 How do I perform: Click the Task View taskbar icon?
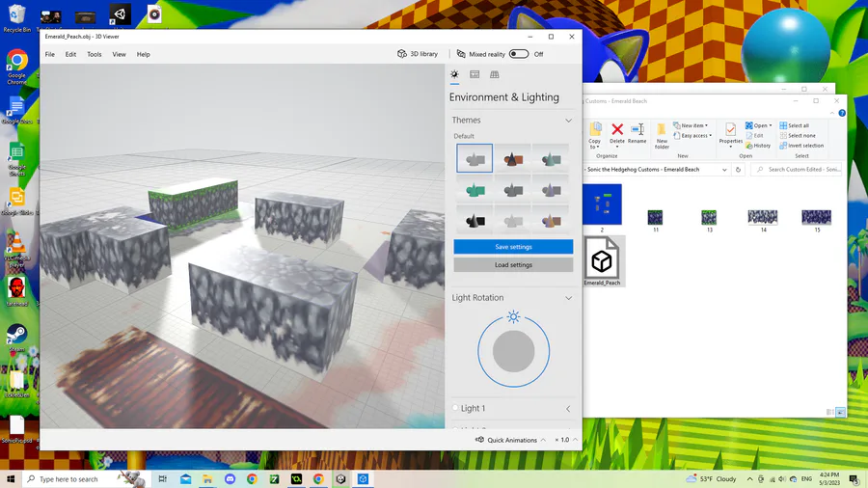tap(163, 479)
